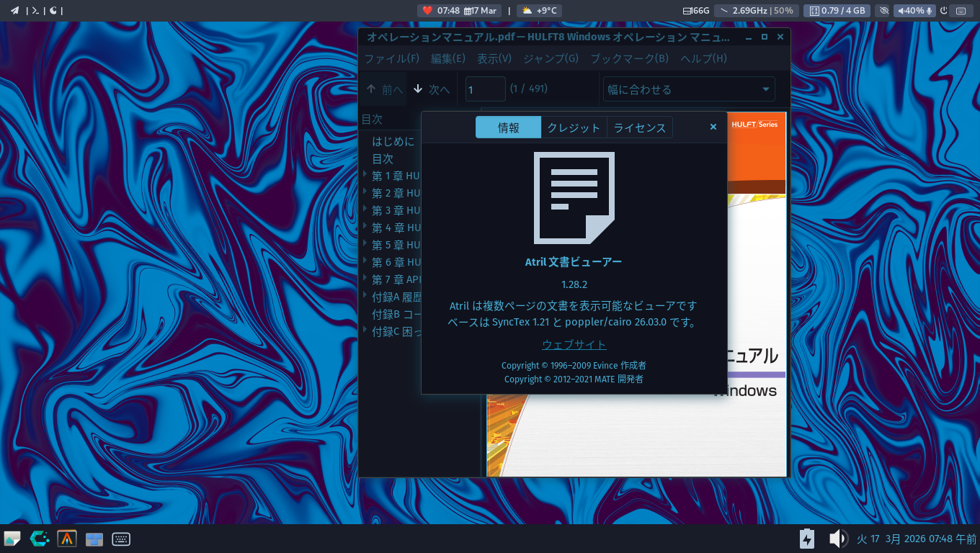Launch the orange A app in bottom taskbar
The image size is (980, 553).
pos(67,539)
